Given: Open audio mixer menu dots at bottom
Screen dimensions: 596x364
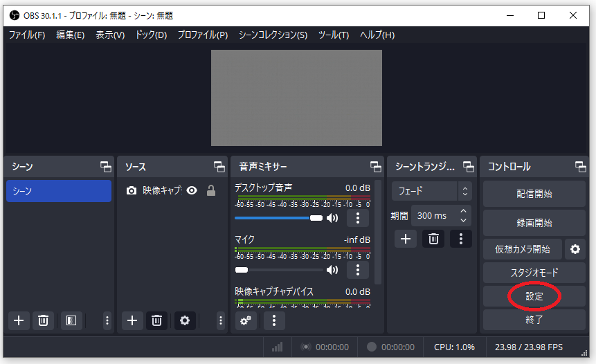Looking at the screenshot, I should tap(274, 320).
